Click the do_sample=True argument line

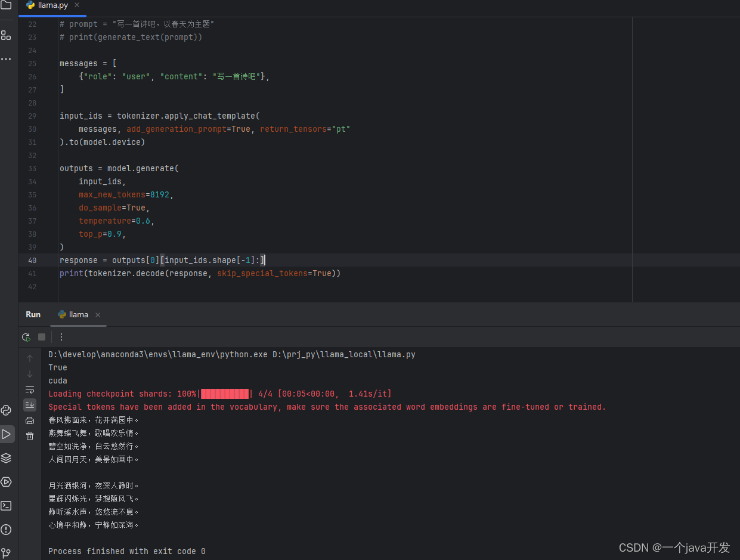point(114,208)
